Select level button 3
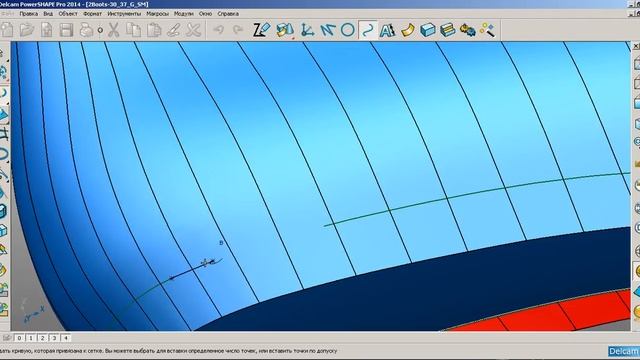 pos(54,338)
